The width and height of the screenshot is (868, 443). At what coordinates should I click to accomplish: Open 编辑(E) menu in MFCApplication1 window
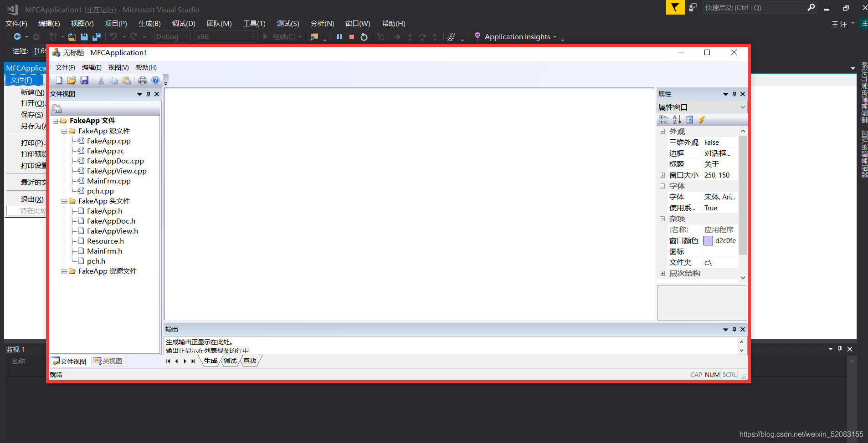point(92,67)
